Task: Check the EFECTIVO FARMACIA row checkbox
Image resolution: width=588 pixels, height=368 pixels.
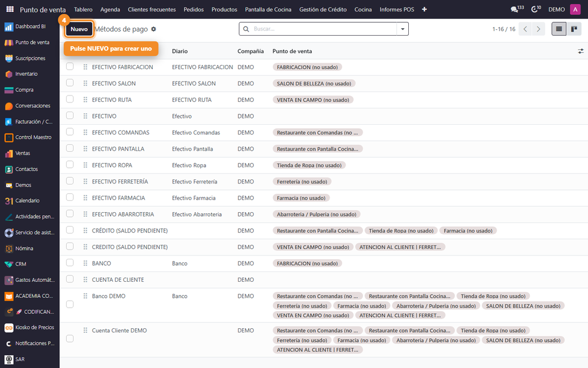Action: (x=69, y=197)
